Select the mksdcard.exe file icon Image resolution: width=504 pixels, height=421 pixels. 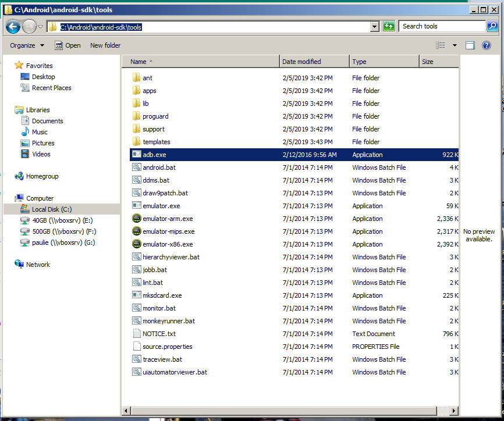[x=137, y=295]
